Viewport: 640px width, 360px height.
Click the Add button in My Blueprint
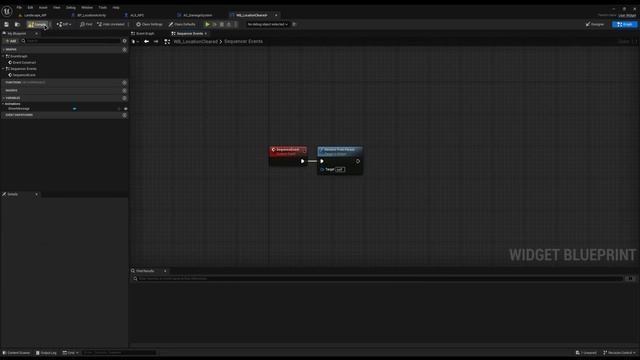pyautogui.click(x=11, y=41)
